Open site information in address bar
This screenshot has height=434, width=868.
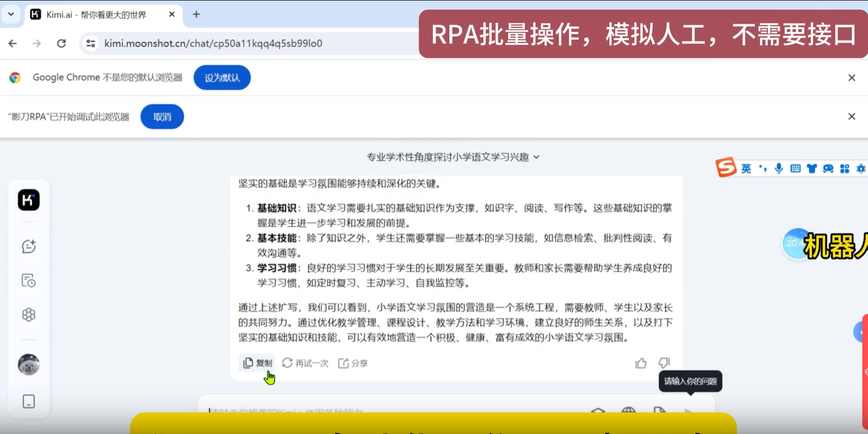[91, 44]
